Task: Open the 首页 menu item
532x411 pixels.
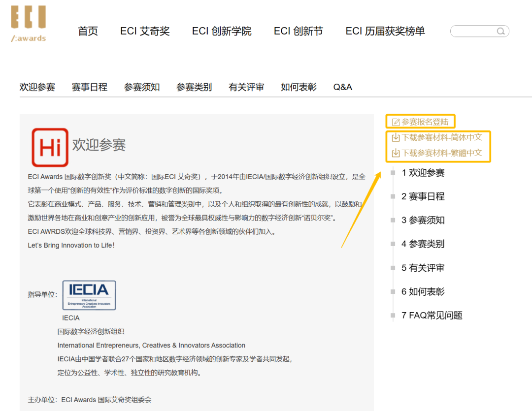Action: pos(87,31)
